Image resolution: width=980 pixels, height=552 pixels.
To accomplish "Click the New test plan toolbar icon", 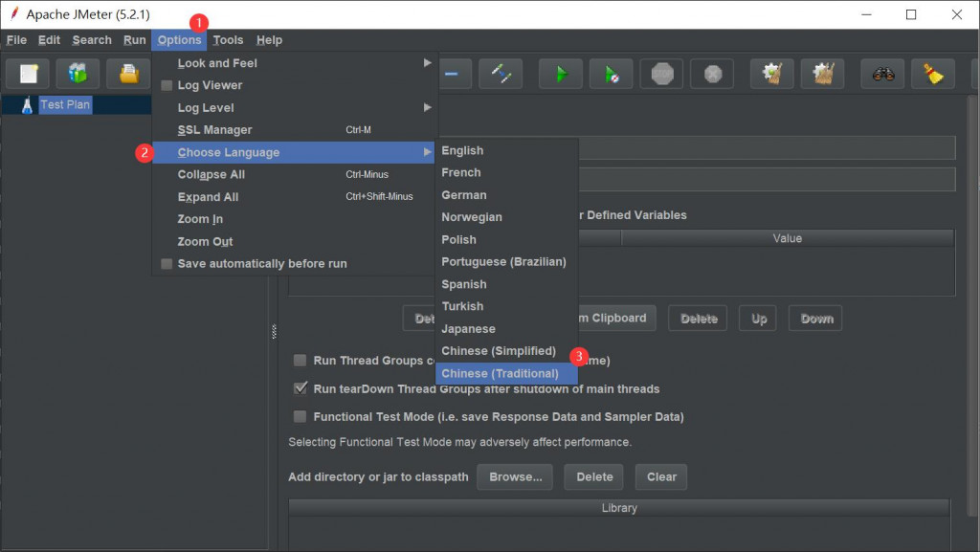I will coord(28,75).
